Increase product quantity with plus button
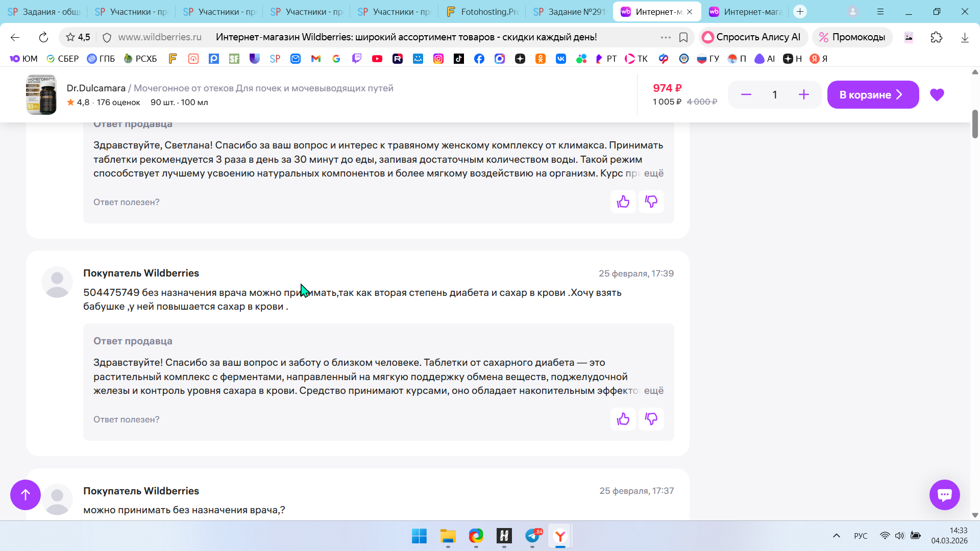980x551 pixels. tap(803, 95)
